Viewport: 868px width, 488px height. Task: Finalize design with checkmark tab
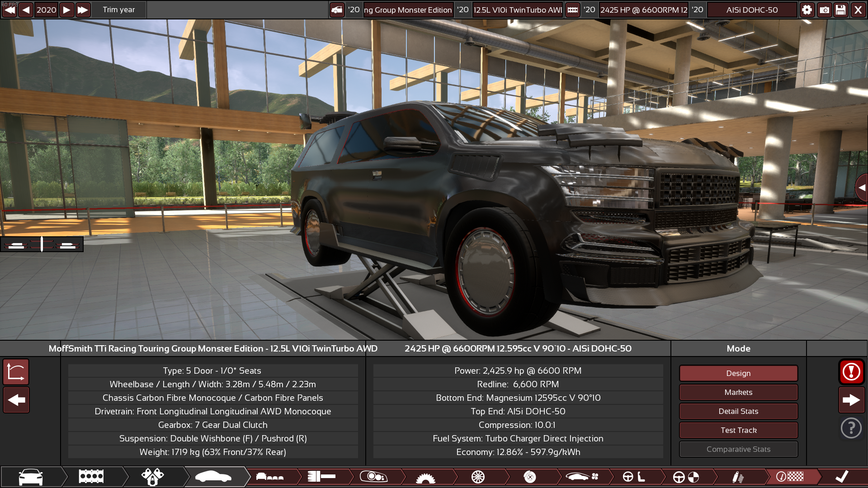point(842,477)
